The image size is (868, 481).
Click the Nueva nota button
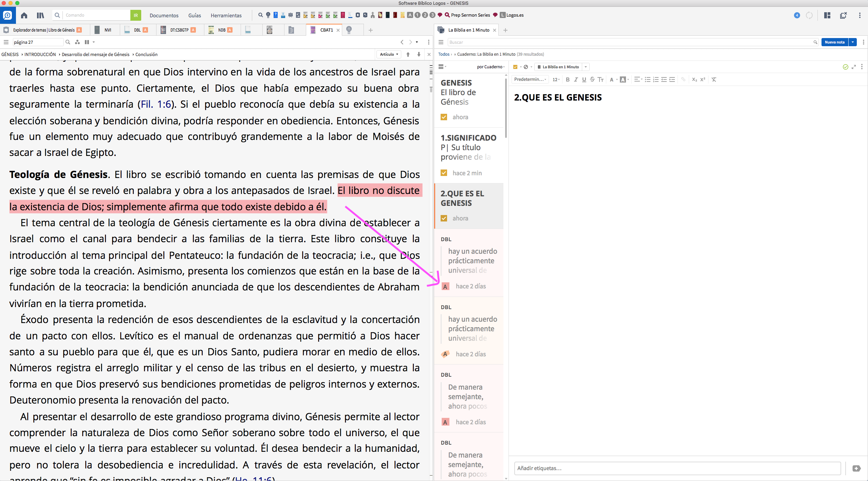(x=834, y=42)
